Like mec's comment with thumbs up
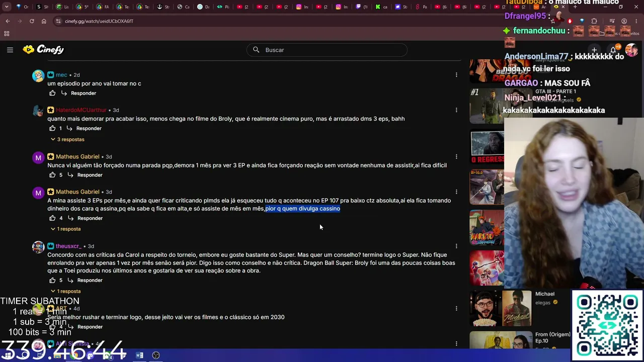Screen dimensions: 644x362 coord(52,93)
